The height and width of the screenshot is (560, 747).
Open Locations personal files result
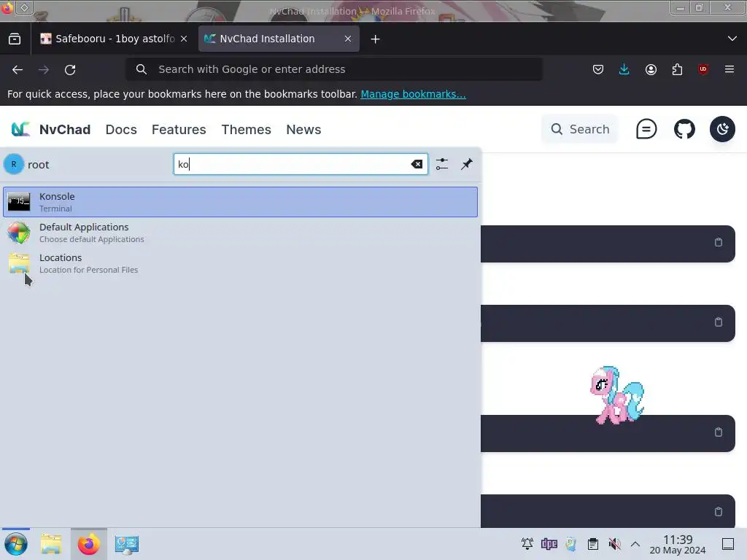240,263
